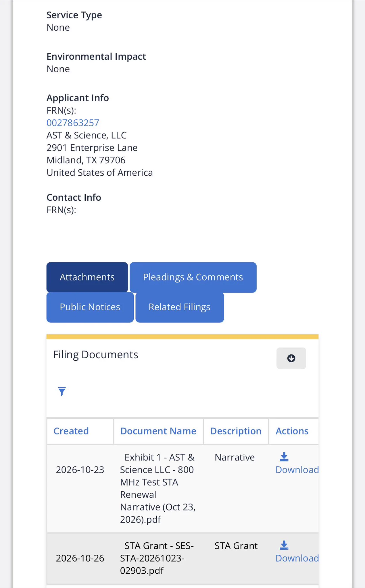Click the United States of America text
Image resolution: width=365 pixels, height=588 pixels.
100,173
